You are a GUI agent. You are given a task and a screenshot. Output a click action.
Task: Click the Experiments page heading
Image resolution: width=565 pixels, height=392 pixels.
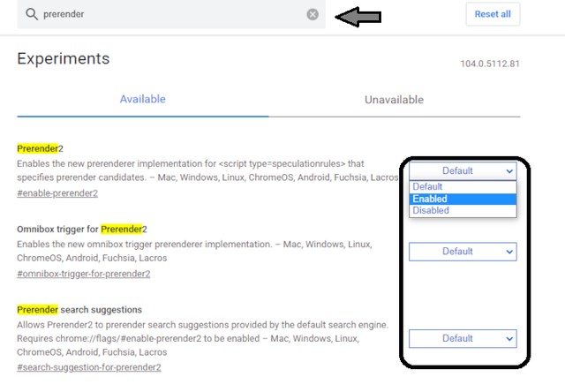point(64,59)
